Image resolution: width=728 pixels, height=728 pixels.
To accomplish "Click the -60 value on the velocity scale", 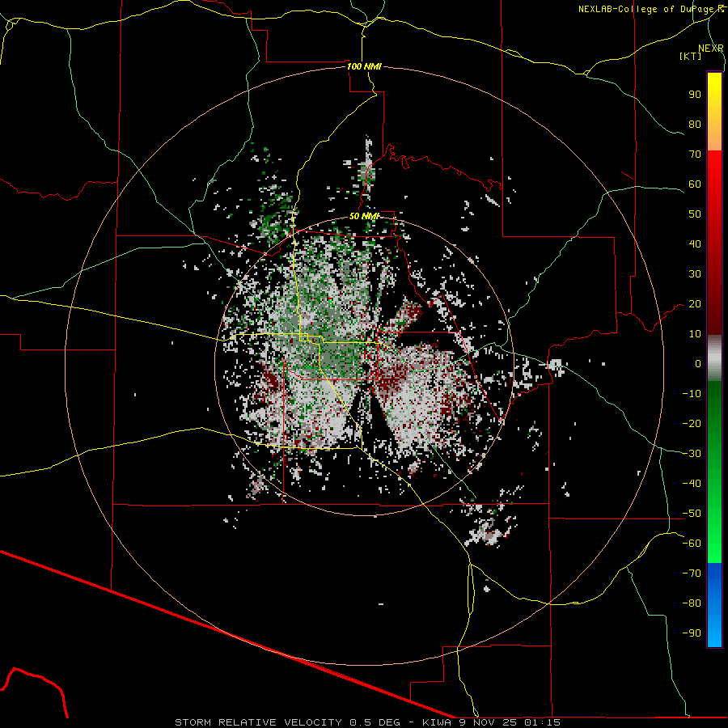I will pos(692,544).
